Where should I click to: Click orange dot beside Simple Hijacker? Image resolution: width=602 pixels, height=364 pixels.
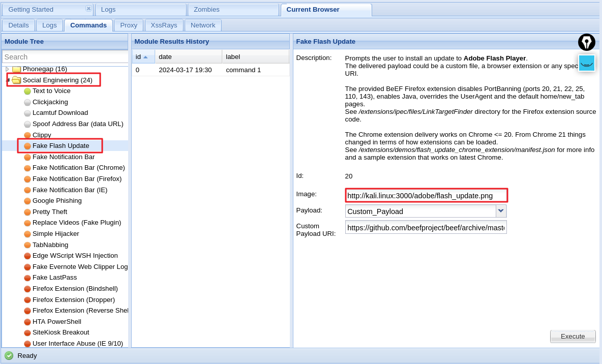tap(27, 234)
